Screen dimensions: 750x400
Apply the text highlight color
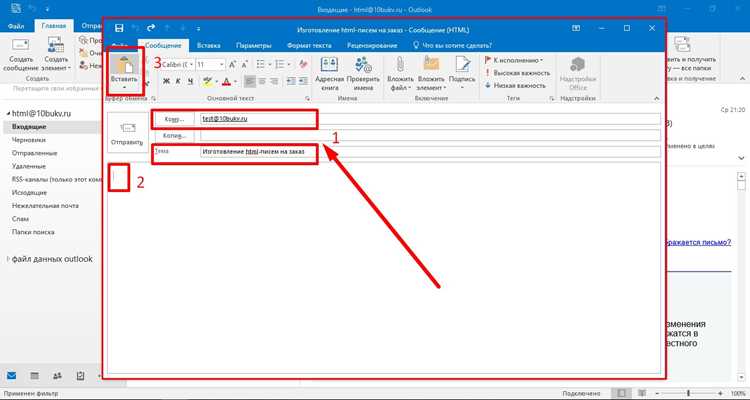point(207,81)
